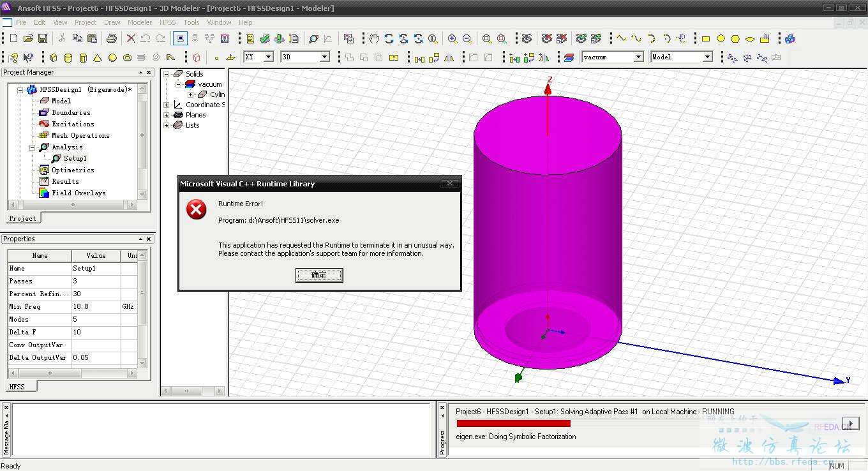Select the Draw Box tool

(x=54, y=57)
